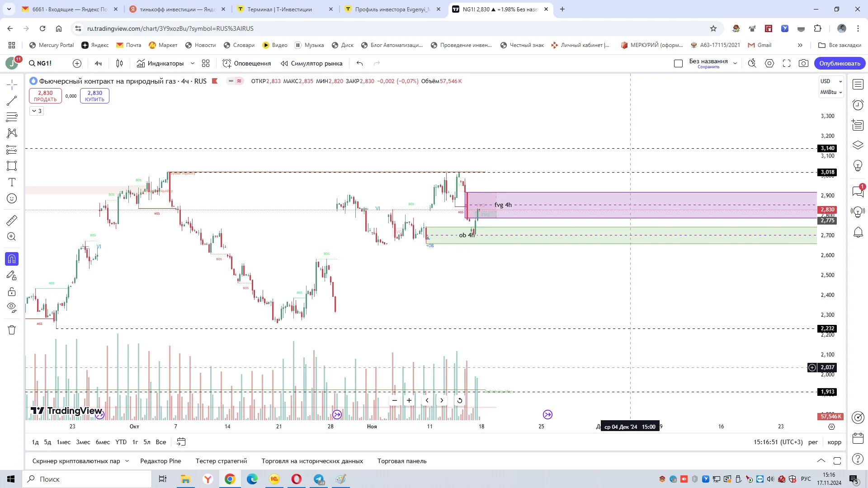Open the Редактор Pine tab
The width and height of the screenshot is (868, 488).
(160, 461)
